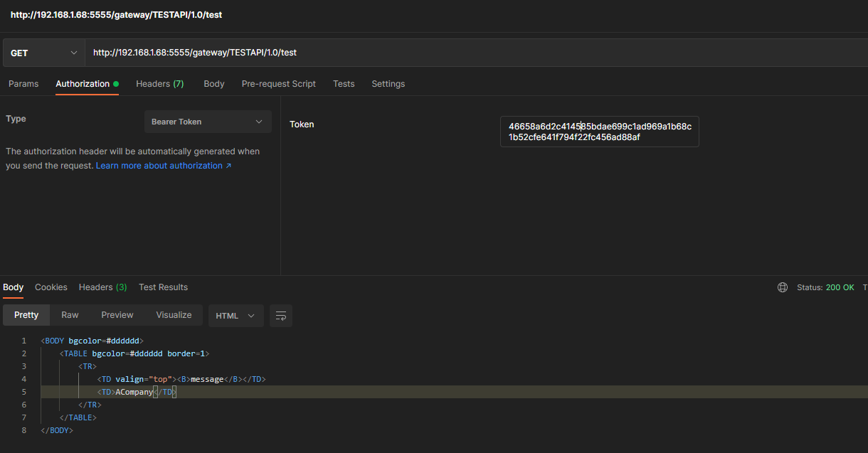Click the request URL input field
The height and width of the screenshot is (453, 868).
pos(470,53)
